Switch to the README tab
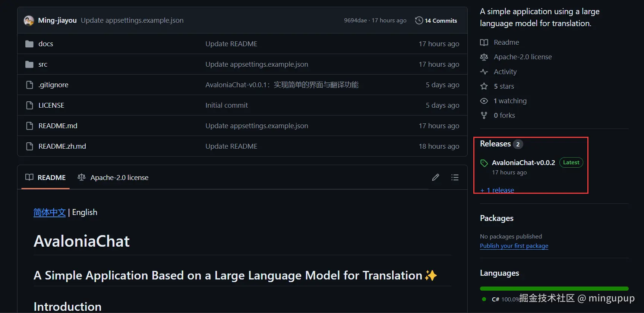This screenshot has width=644, height=313. 45,178
